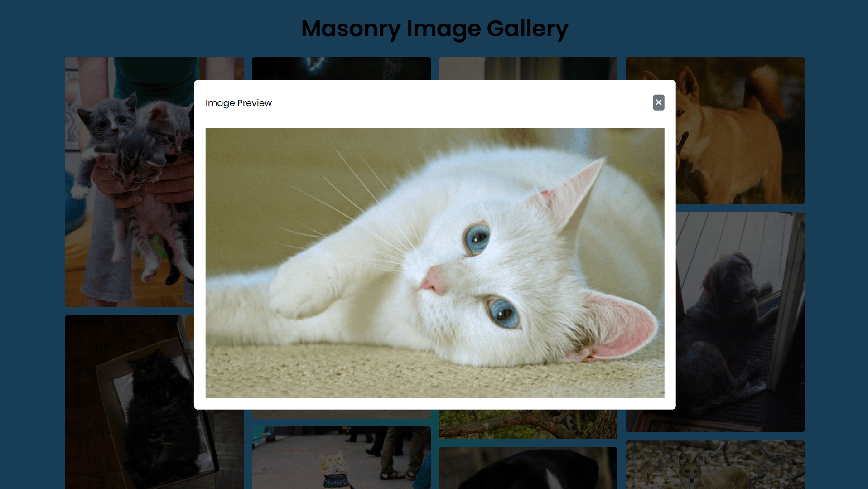Click the white cat's outstretched paw
Image resolution: width=868 pixels, height=489 pixels.
[x=299, y=289]
